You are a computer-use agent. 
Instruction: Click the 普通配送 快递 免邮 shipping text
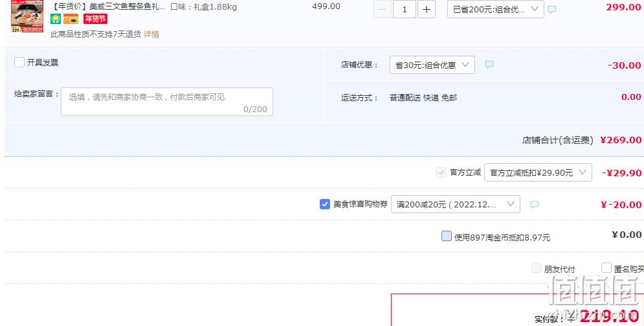pos(423,98)
